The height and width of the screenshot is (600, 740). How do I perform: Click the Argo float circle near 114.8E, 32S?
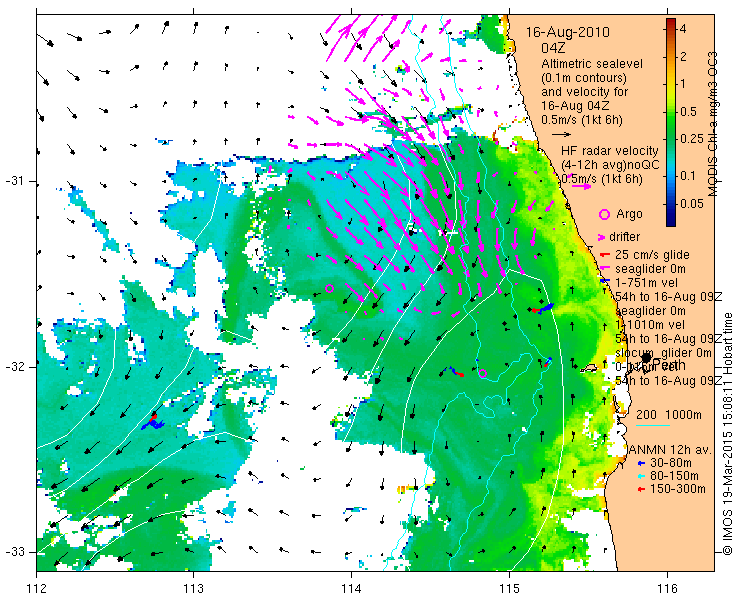482,373
